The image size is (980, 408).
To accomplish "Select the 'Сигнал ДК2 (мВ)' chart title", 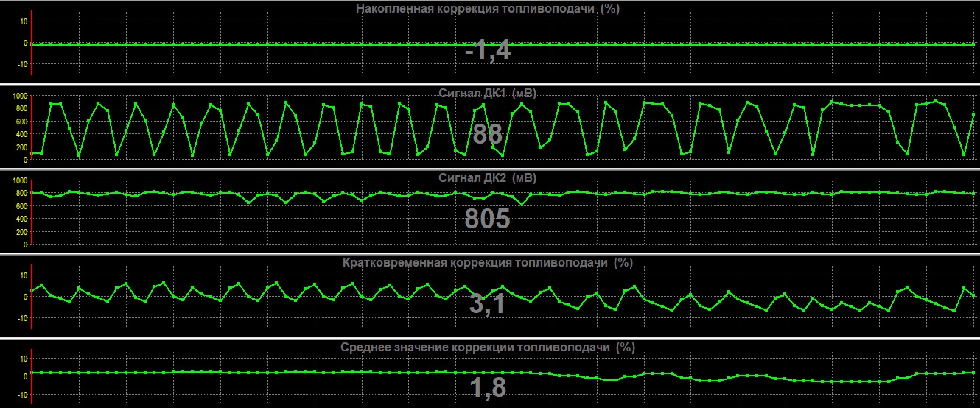I will pyautogui.click(x=487, y=177).
